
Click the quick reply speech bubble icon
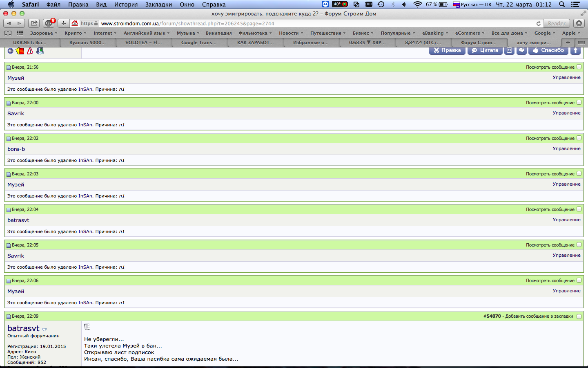(521, 50)
